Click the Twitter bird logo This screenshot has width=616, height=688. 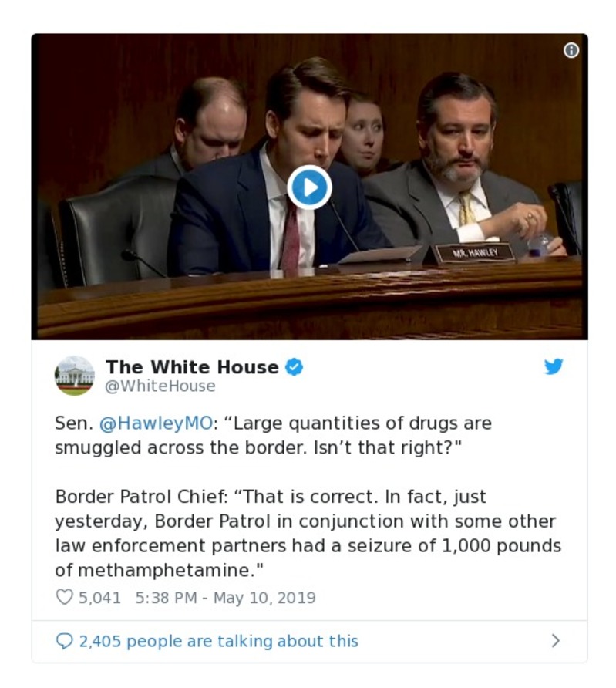pyautogui.click(x=554, y=366)
